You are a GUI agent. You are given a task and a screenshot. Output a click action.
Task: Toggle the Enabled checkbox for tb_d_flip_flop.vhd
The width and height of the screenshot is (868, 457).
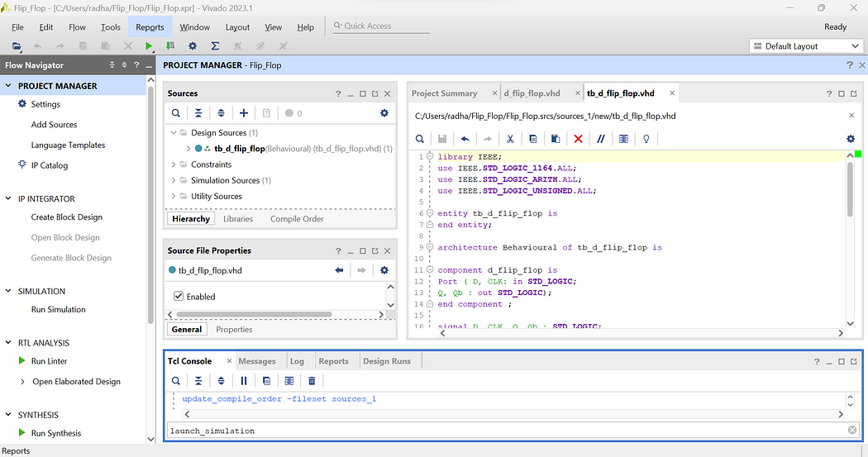coord(179,296)
